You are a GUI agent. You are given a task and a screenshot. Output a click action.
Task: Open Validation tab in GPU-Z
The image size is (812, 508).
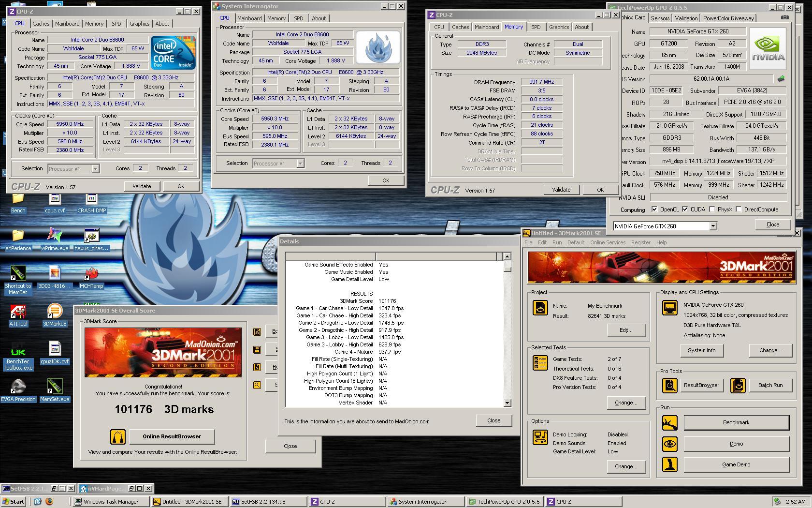pyautogui.click(x=686, y=18)
